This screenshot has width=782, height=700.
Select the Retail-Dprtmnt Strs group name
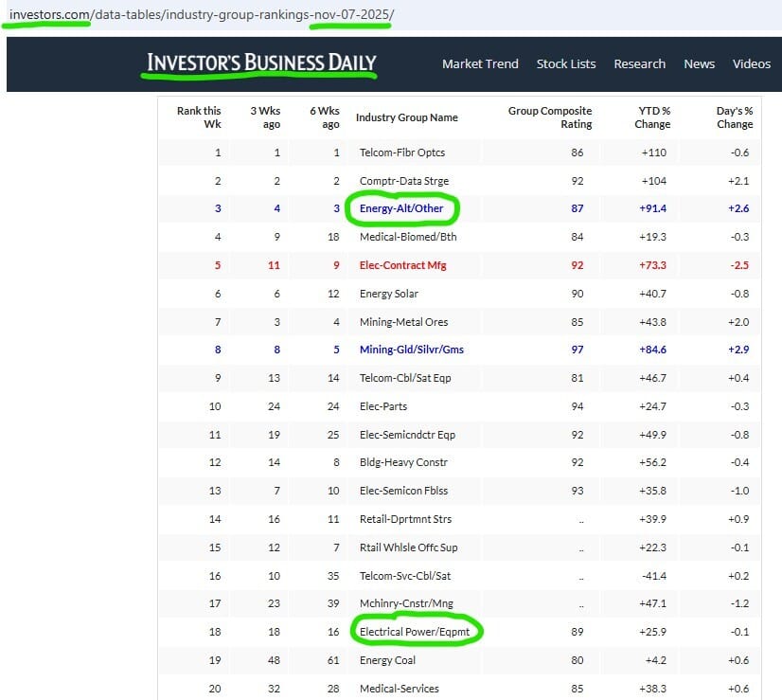[x=405, y=519]
